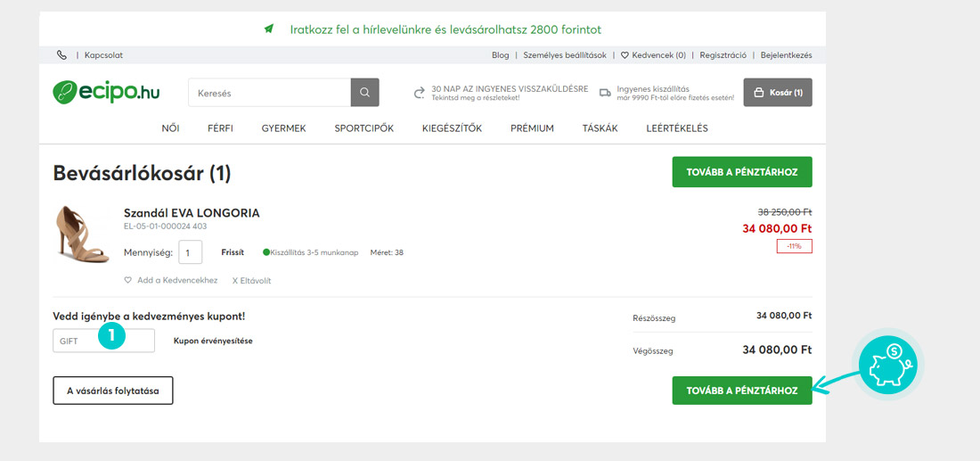Click top TOVÁBB A PÉNZTÁRHOZ button
This screenshot has height=461, width=980.
click(742, 172)
